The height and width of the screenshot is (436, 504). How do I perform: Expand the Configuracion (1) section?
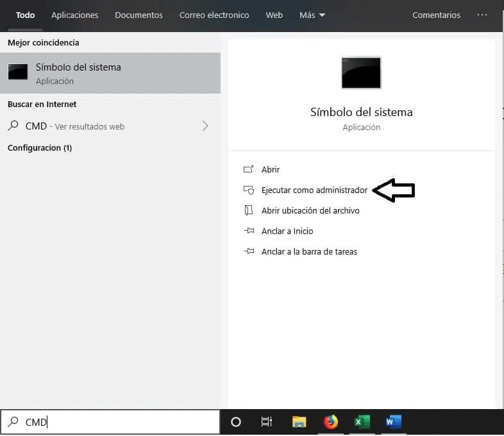[40, 148]
